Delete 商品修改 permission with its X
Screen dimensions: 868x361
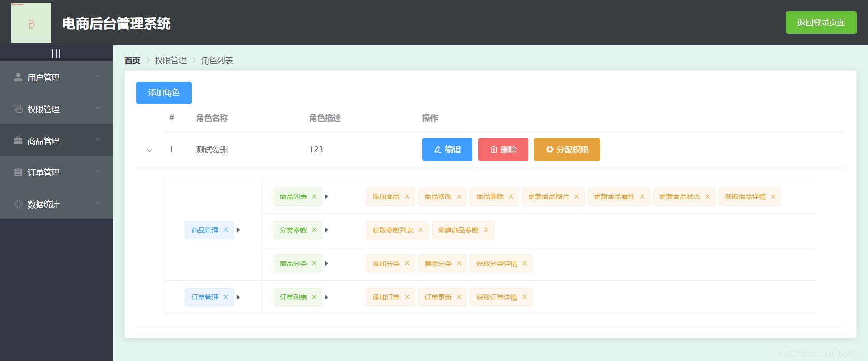point(459,196)
